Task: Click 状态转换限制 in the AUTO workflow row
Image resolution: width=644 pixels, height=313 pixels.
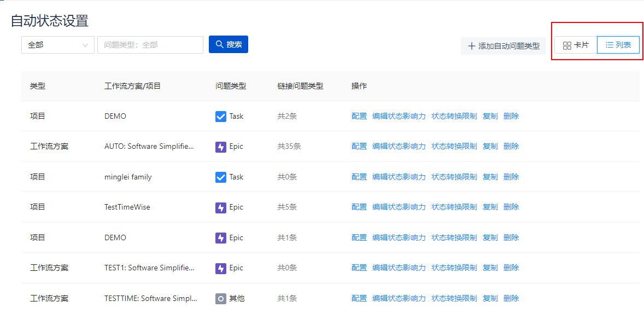Action: click(454, 146)
